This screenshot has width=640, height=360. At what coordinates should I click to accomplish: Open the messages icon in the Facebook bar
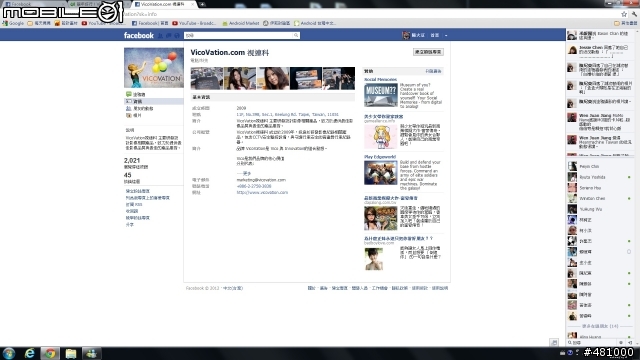click(169, 36)
